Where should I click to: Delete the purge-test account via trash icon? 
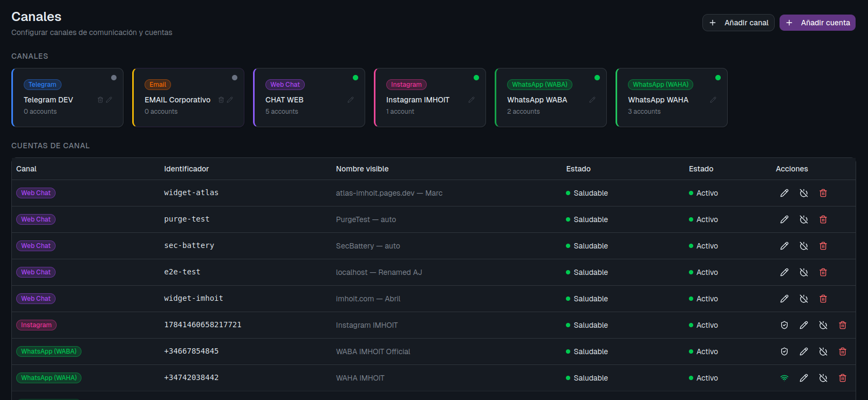[x=823, y=219]
